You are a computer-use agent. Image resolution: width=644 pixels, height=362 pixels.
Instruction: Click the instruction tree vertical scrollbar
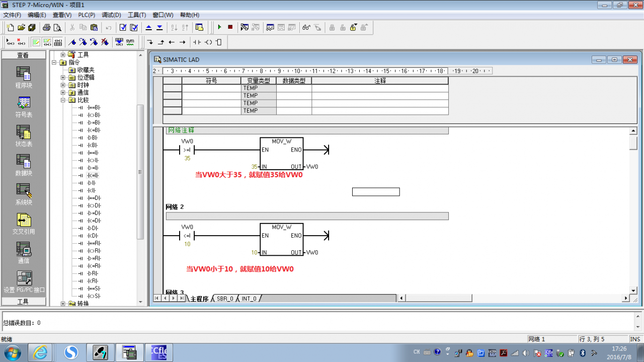[140, 171]
